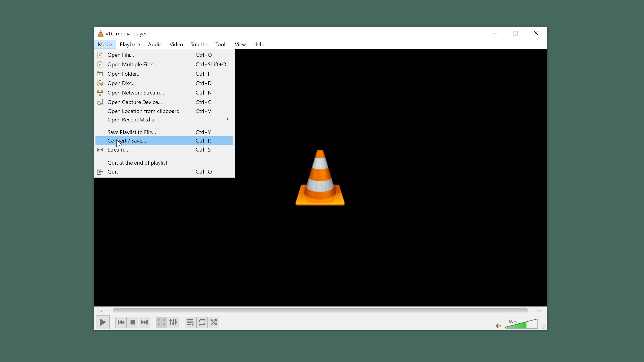
Task: Click the Play button
Action: pos(102,322)
